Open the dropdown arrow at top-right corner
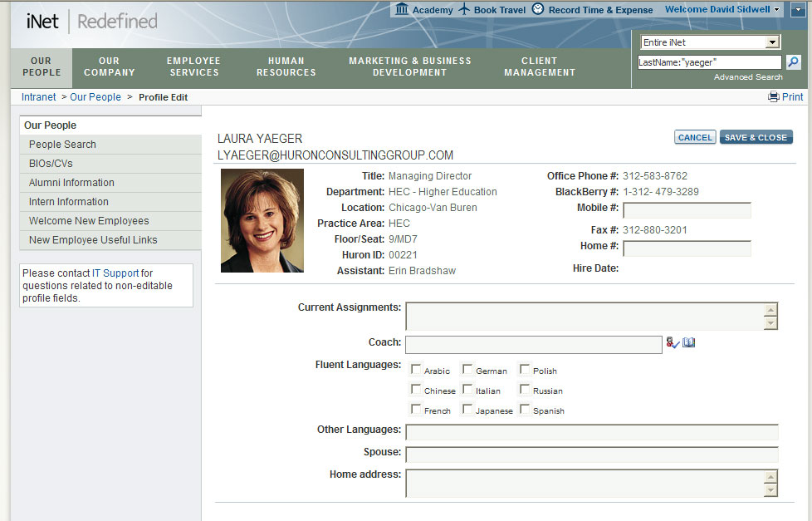 click(797, 10)
